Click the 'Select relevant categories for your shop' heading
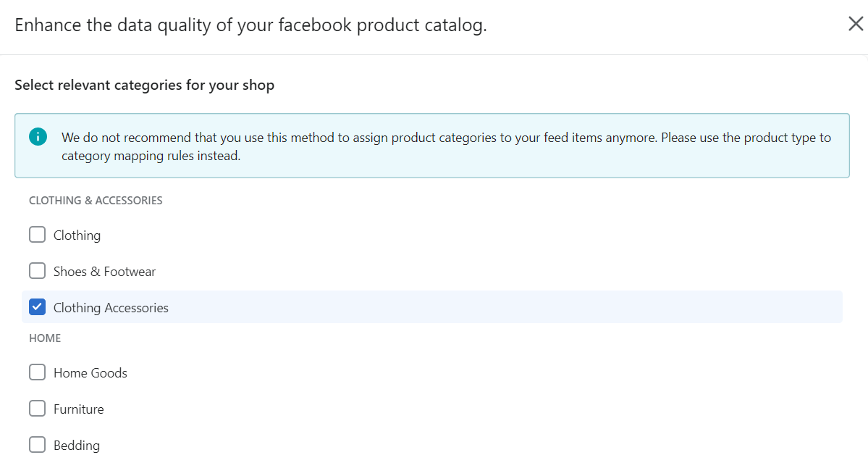868x455 pixels. pyautogui.click(x=144, y=85)
